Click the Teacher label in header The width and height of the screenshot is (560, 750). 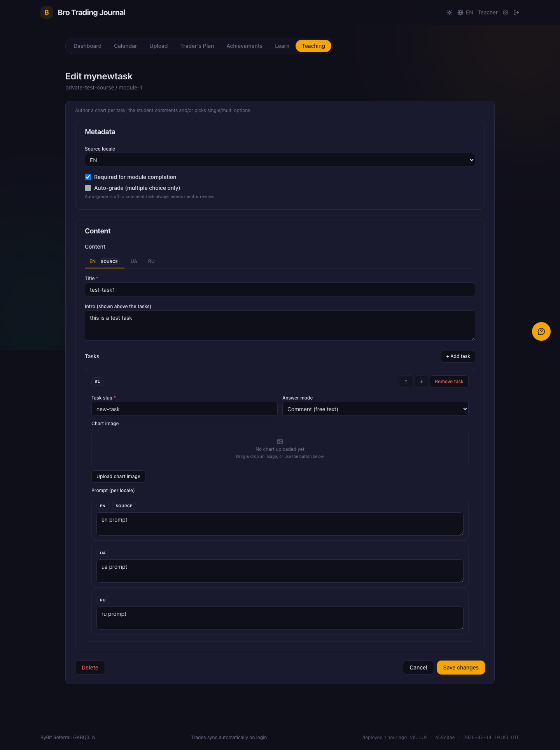coord(488,12)
